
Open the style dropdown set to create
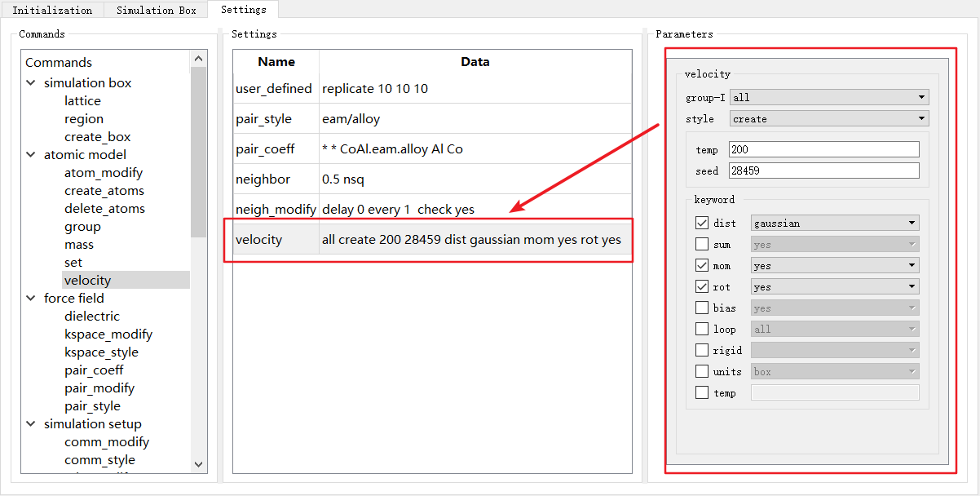coord(829,119)
